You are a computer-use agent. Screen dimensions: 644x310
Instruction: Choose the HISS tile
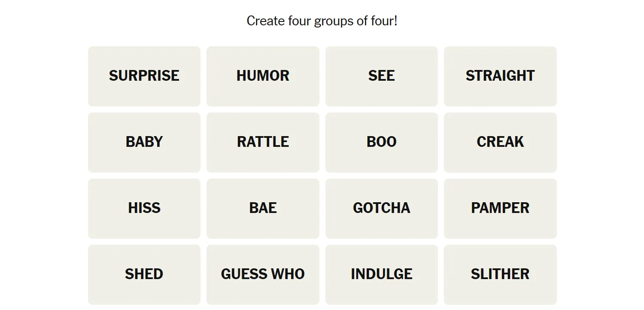[x=144, y=209]
